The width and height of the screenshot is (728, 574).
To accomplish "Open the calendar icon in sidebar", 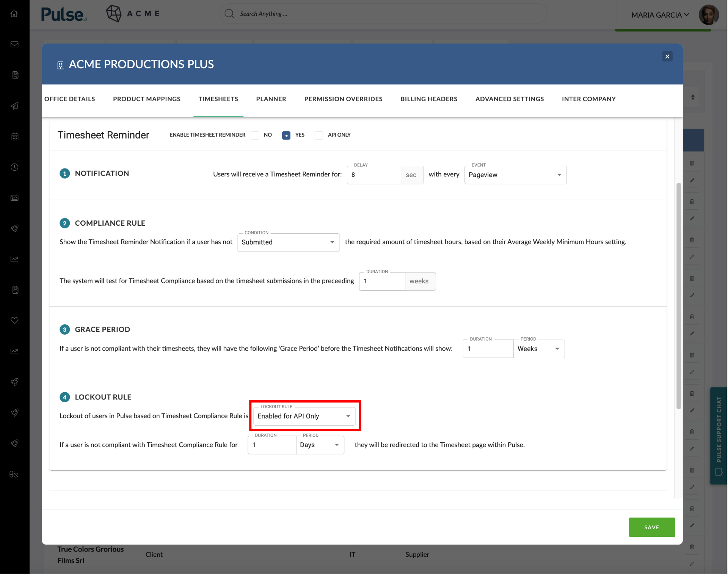I will pos(14,137).
